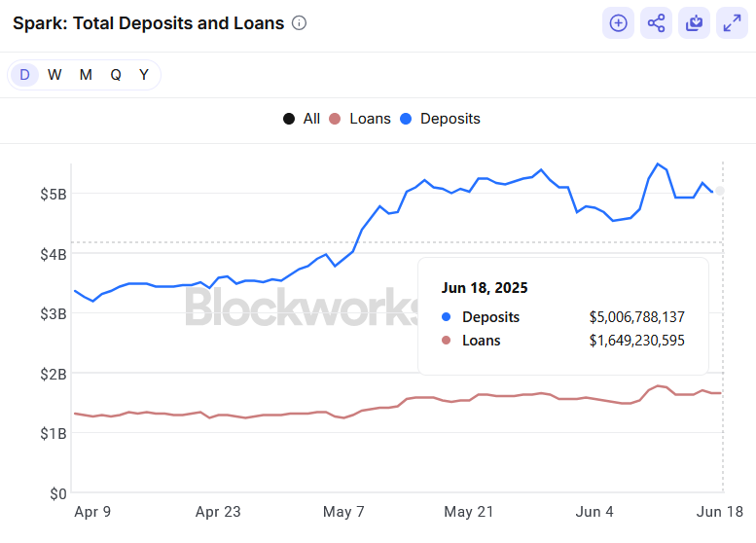The image size is (756, 543).
Task: Click the Deposits label in tooltip
Action: [x=490, y=317]
